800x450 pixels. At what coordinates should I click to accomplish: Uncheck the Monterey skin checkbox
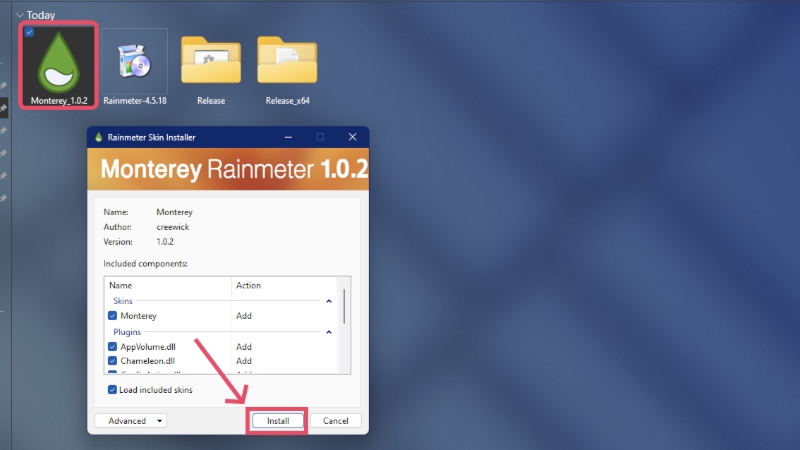[x=112, y=316]
